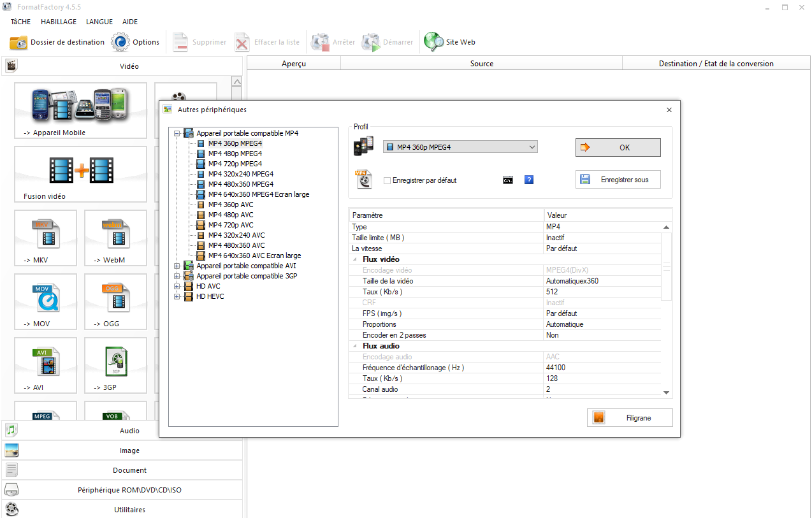The height and width of the screenshot is (518, 812).
Task: Click the parameter list scrollbar down arrow
Action: tap(666, 392)
